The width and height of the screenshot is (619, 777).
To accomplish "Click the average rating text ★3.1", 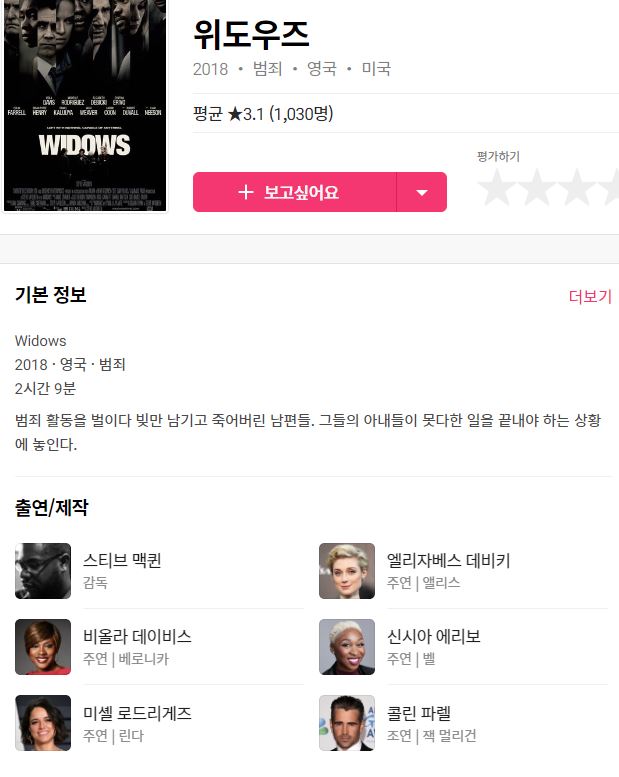I will pos(246,114).
